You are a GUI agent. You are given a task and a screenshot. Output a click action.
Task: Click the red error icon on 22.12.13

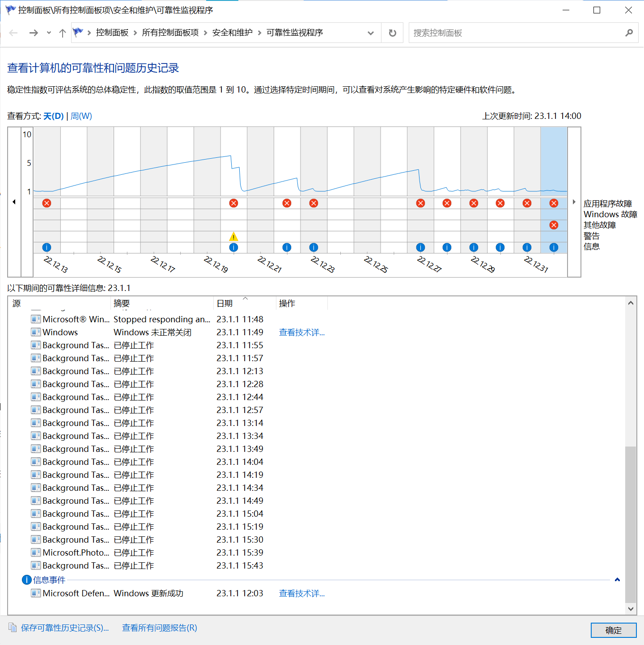[47, 203]
